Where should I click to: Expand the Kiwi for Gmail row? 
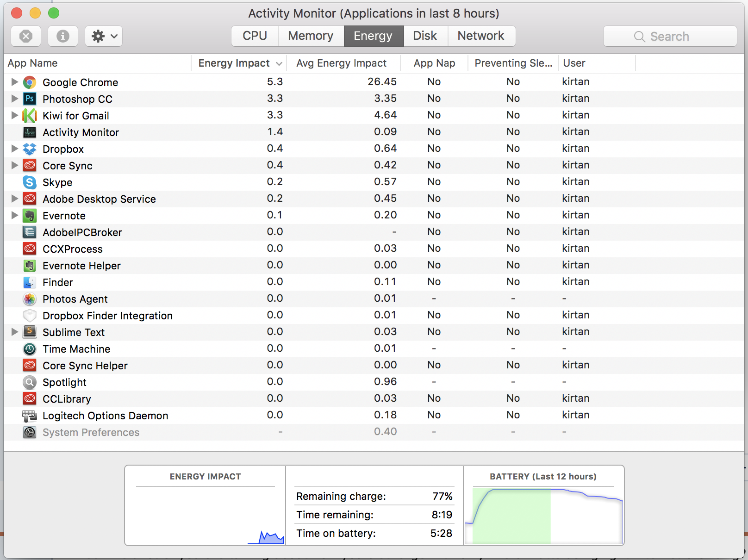click(x=14, y=115)
